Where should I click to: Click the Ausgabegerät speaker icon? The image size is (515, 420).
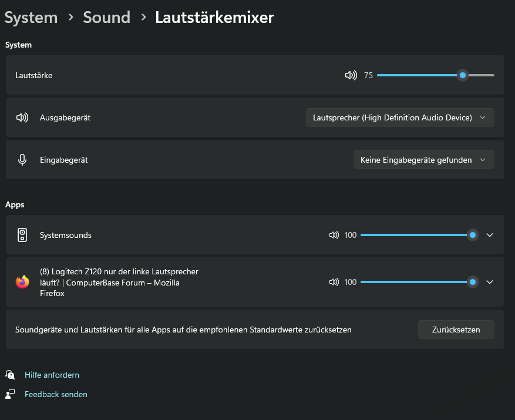[22, 117]
